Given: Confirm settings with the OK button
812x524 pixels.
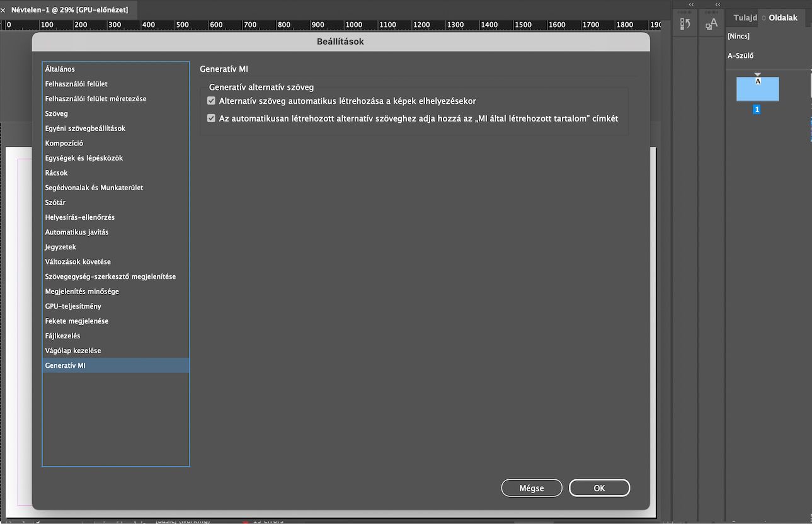Looking at the screenshot, I should pos(599,488).
